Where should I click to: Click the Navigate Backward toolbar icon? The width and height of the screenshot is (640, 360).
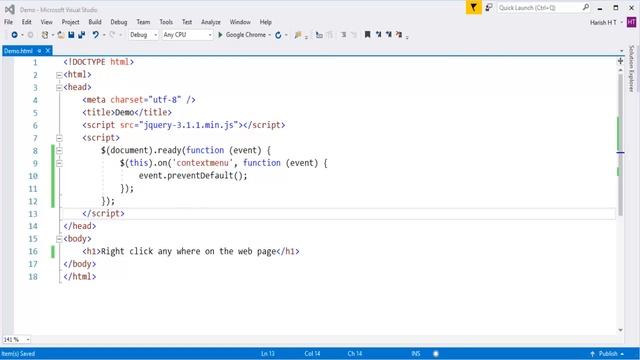14,35
